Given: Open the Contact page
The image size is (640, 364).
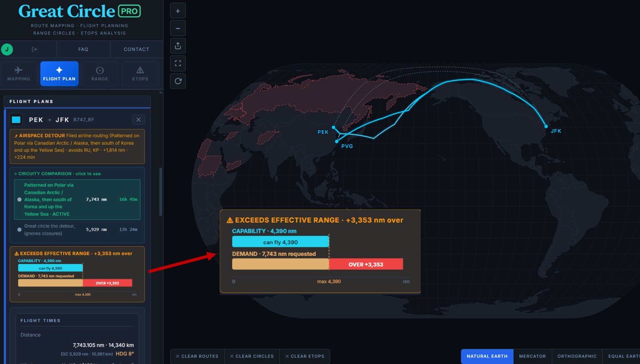Looking at the screenshot, I should tap(136, 50).
